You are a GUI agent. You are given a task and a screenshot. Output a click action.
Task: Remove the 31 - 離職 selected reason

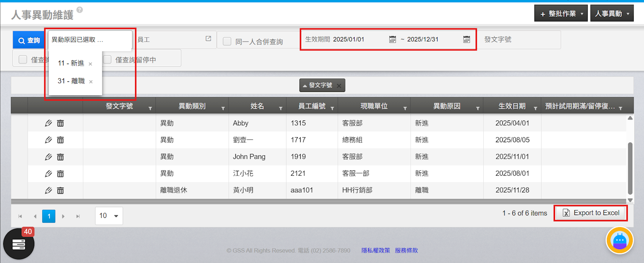click(x=91, y=82)
